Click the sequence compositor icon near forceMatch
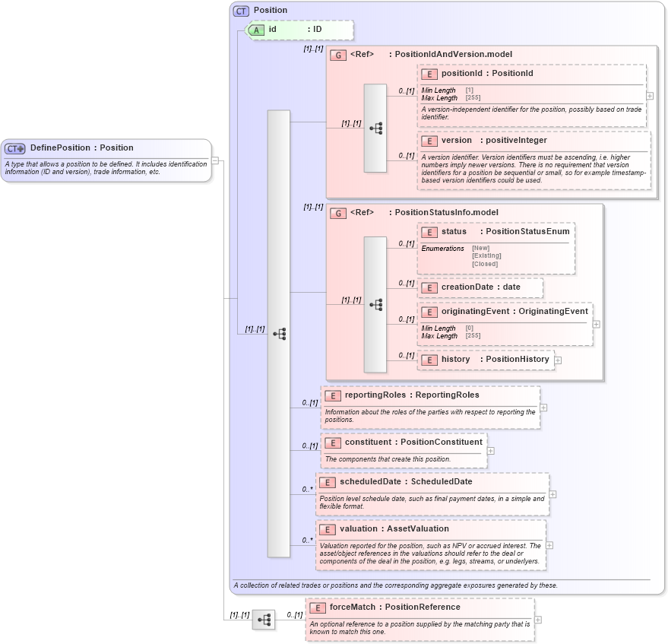The width and height of the screenshot is (668, 644). (264, 620)
